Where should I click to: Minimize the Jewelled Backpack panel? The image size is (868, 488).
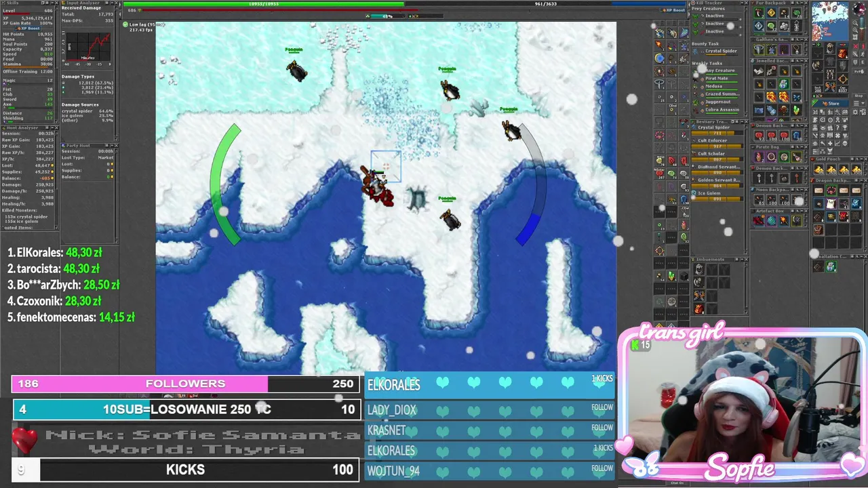(x=802, y=61)
